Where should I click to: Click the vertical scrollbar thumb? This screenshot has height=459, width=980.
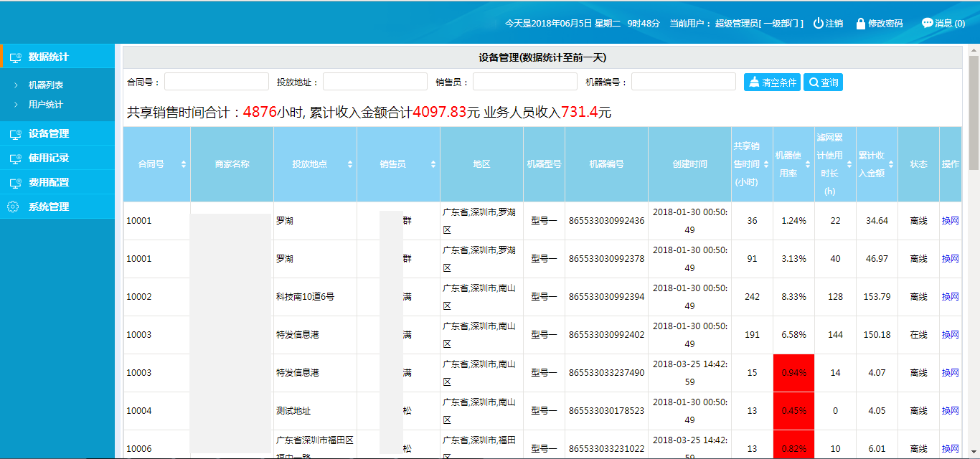(x=974, y=113)
